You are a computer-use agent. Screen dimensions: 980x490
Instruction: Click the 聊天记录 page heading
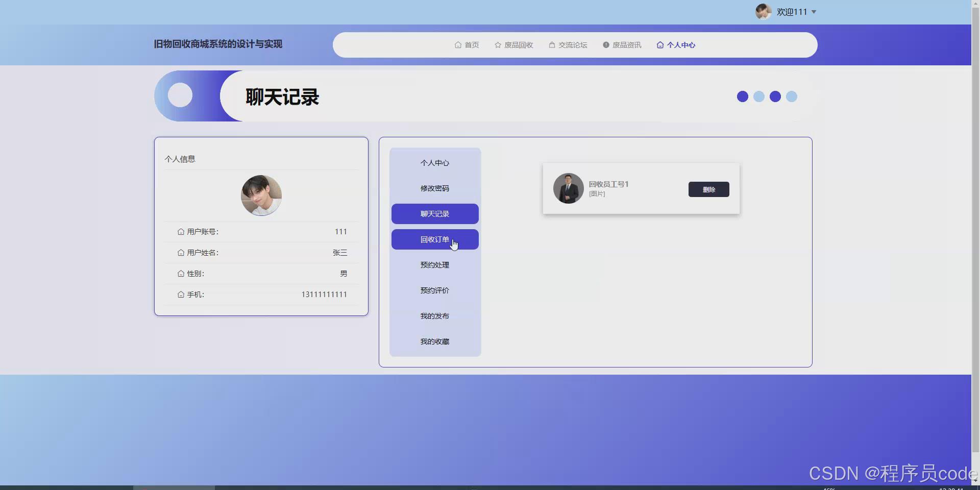point(282,97)
